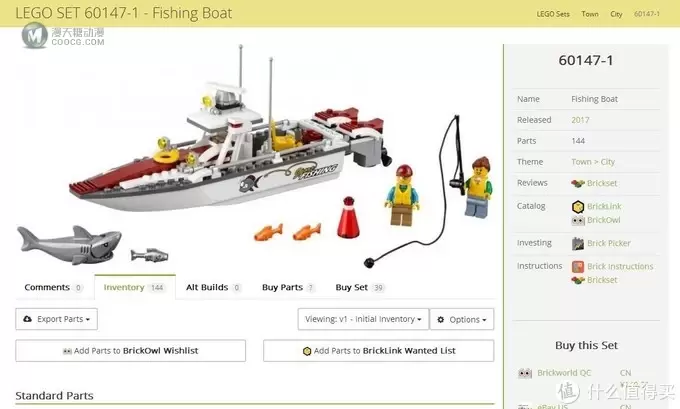Open the BrickOwl catalog link

click(604, 220)
